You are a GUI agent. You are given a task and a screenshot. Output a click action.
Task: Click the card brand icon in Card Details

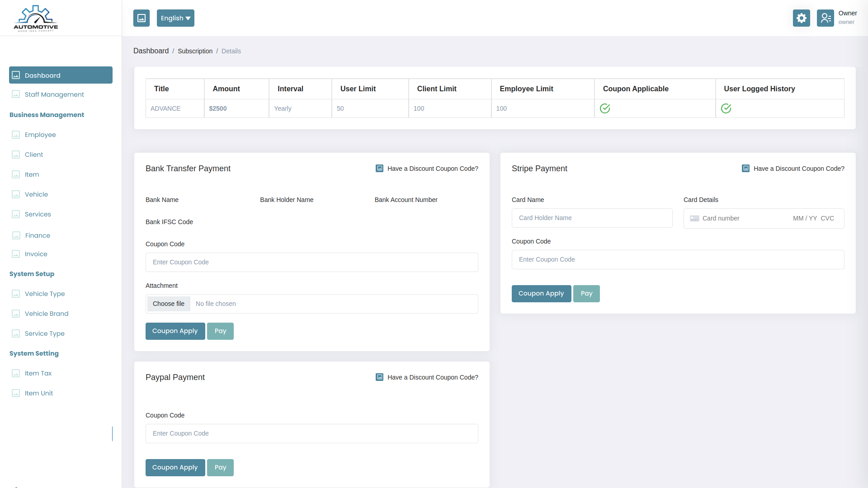pyautogui.click(x=694, y=219)
